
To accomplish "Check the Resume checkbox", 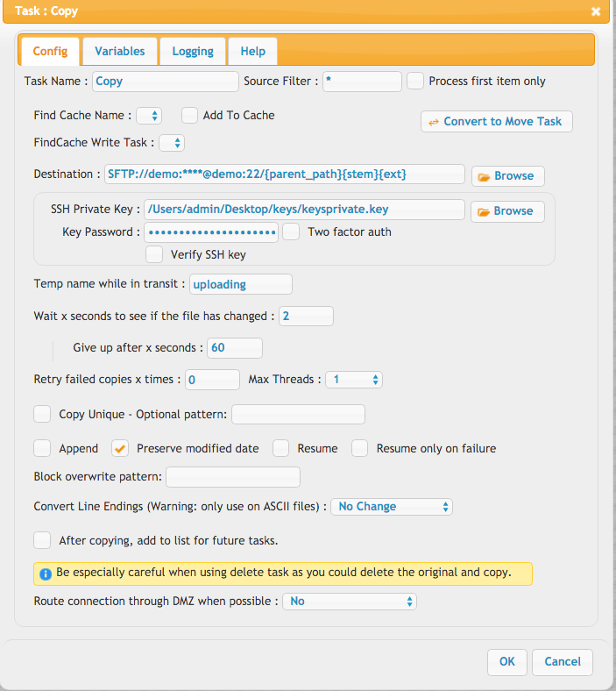I will pyautogui.click(x=280, y=449).
